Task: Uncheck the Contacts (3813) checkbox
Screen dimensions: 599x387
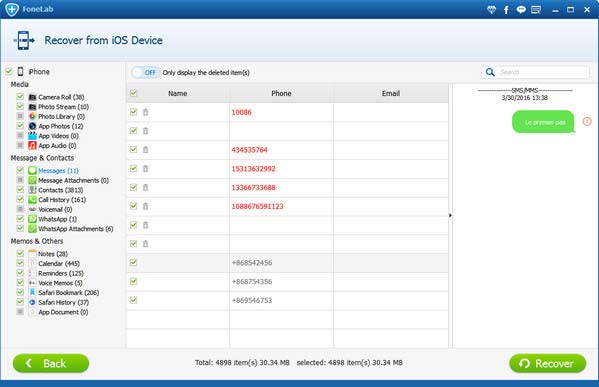Action: click(x=20, y=189)
